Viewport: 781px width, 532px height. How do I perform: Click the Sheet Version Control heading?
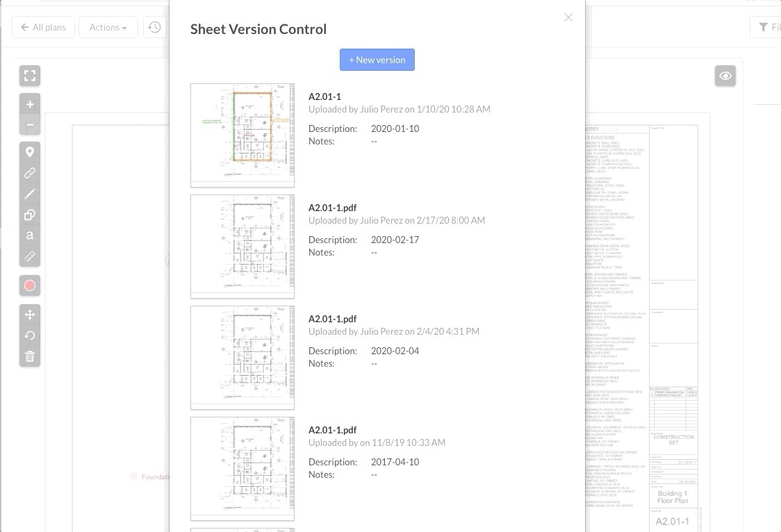(258, 29)
